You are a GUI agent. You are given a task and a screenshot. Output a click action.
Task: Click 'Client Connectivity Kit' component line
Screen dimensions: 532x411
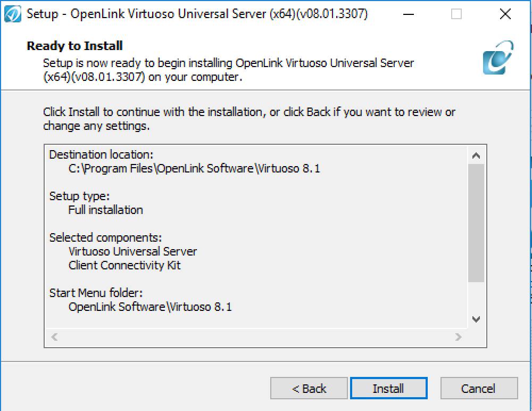(124, 265)
